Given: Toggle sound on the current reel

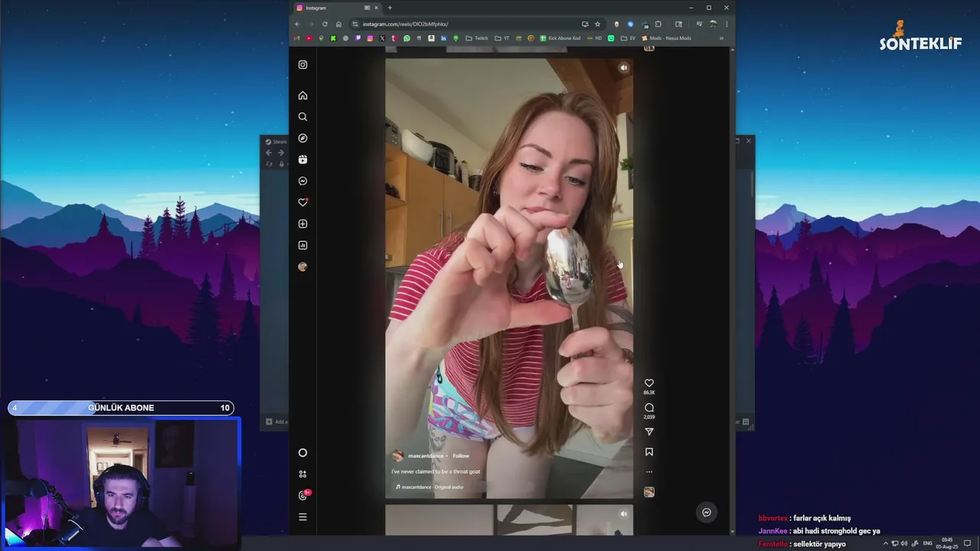Looking at the screenshot, I should 623,68.
